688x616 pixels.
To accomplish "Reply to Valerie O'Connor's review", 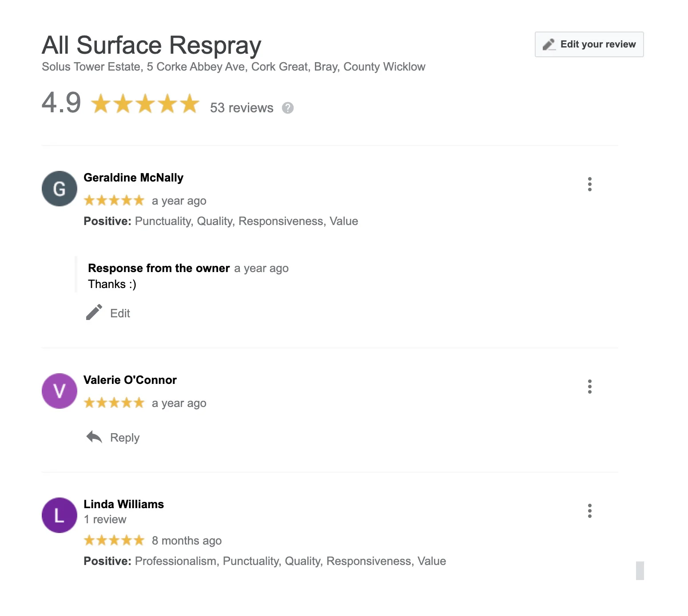I will tap(125, 438).
